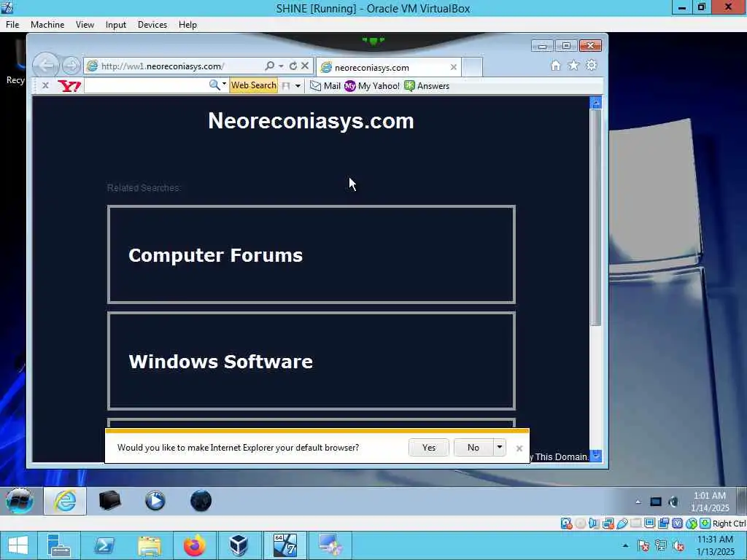This screenshot has height=560, width=747.
Task: Click the Web Search button
Action: point(253,85)
